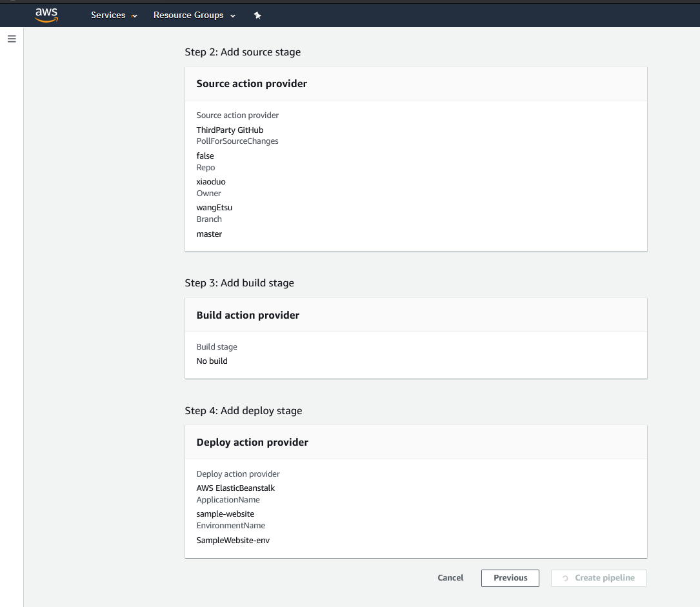Viewport: 700px width, 607px height.
Task: Select the application name 'sample-website'
Action: pos(225,513)
